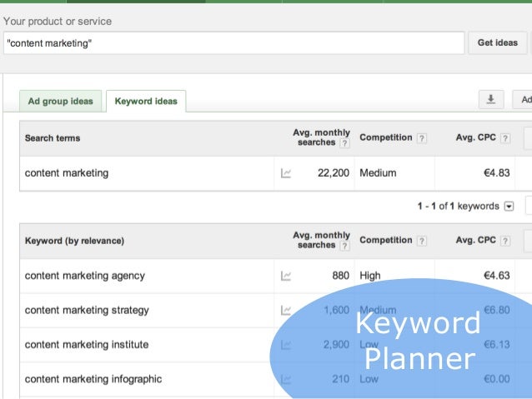Focus the product or service input field

pyautogui.click(x=233, y=43)
